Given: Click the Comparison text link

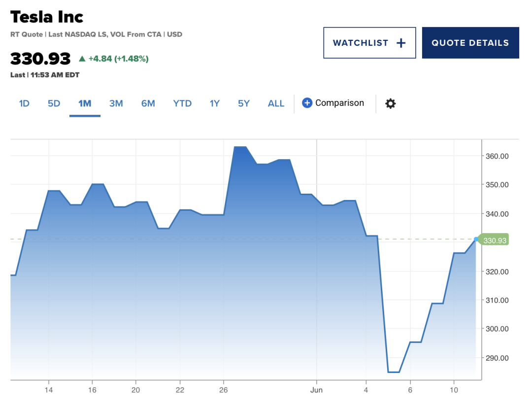Looking at the screenshot, I should (339, 103).
